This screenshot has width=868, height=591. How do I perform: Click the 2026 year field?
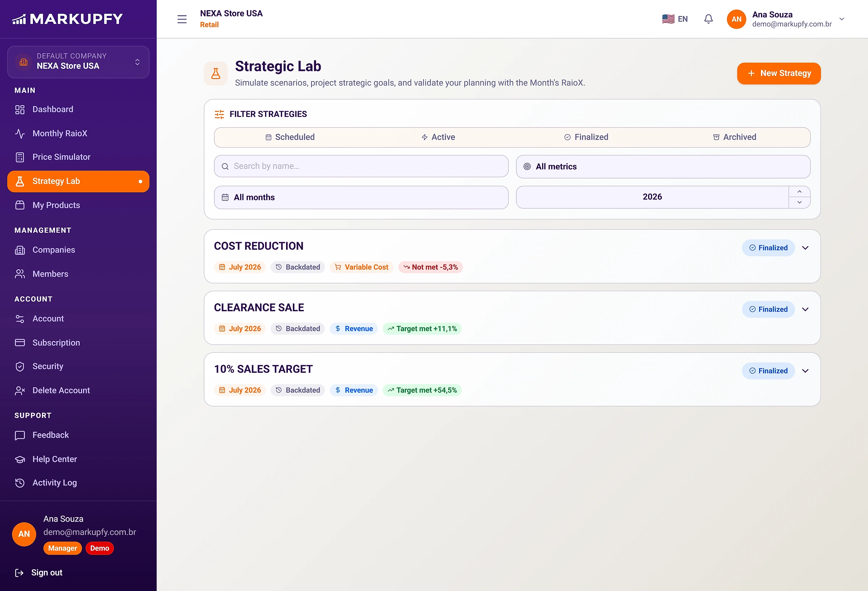[652, 197]
